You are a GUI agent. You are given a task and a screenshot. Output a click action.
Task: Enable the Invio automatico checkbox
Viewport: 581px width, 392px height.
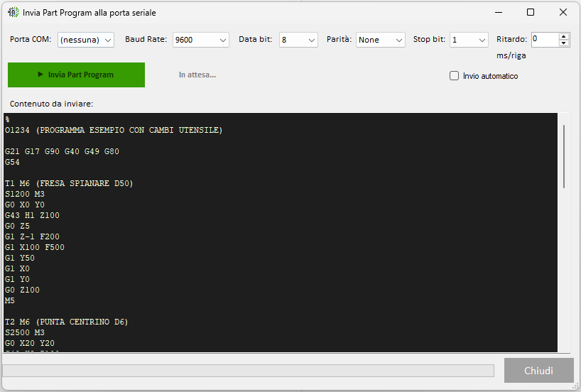(454, 75)
